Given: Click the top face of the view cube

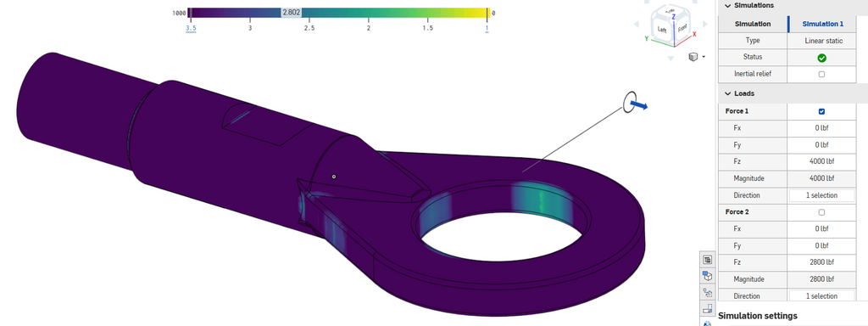Looking at the screenshot, I should click(x=670, y=12).
